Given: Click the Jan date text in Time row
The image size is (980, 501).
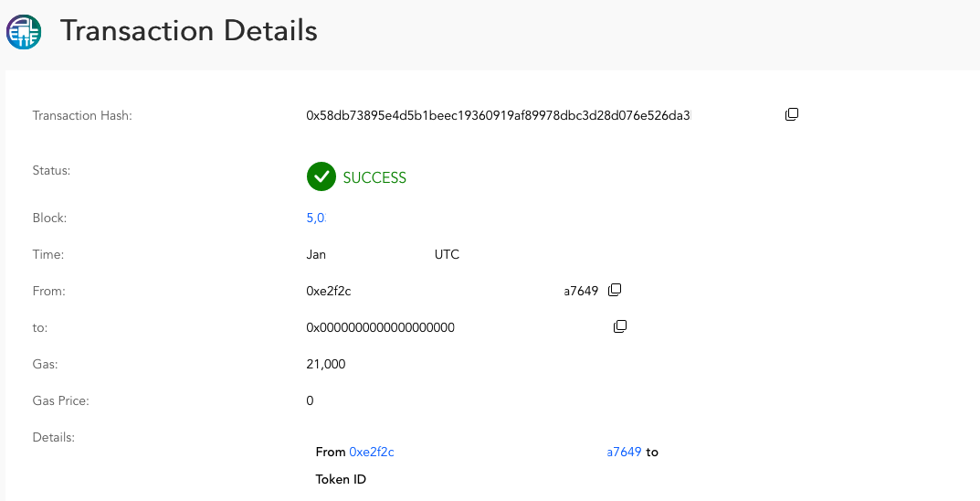Looking at the screenshot, I should (316, 254).
